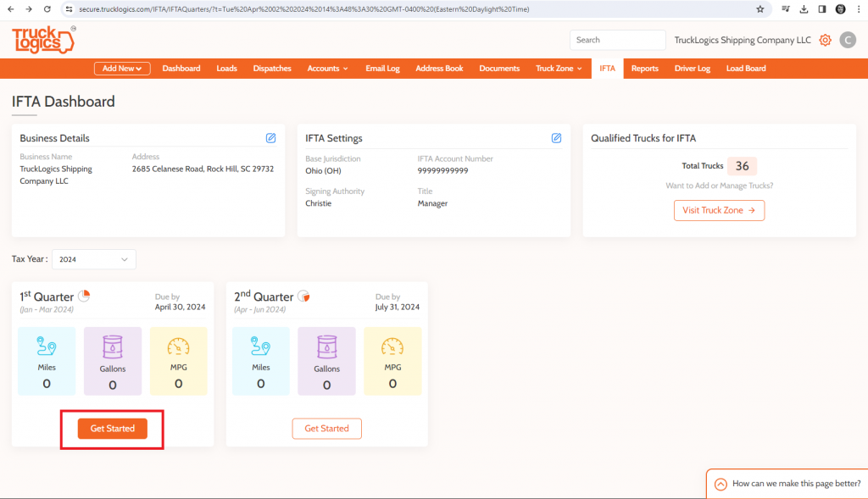Expand the Accounts menu

pos(328,68)
